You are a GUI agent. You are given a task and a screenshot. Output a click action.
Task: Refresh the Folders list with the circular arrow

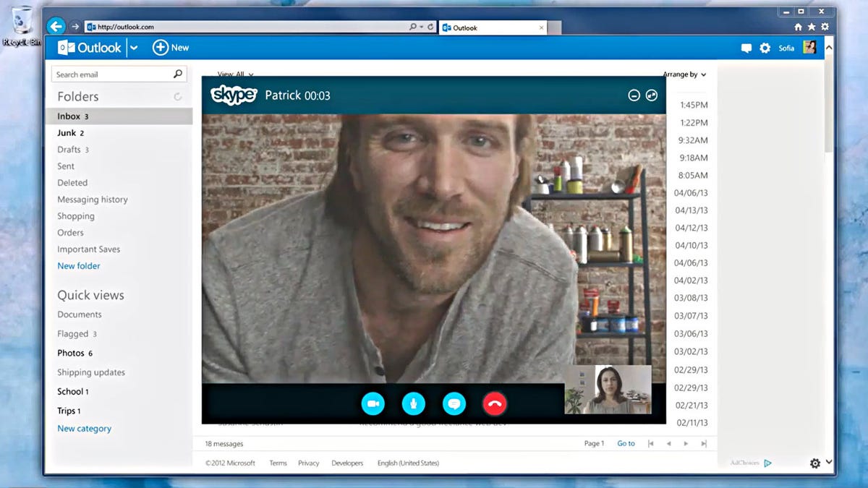(178, 96)
